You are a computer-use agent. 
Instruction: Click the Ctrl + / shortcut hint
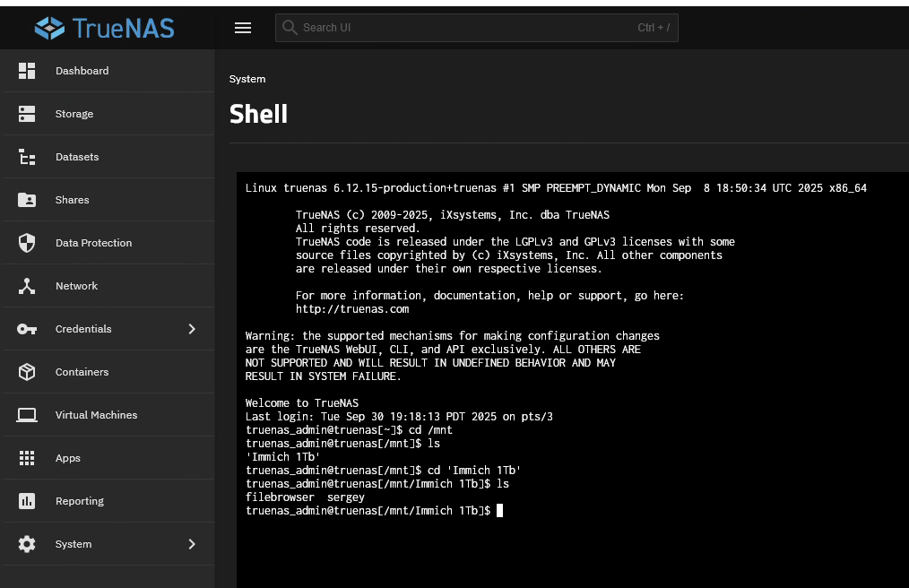tap(654, 28)
